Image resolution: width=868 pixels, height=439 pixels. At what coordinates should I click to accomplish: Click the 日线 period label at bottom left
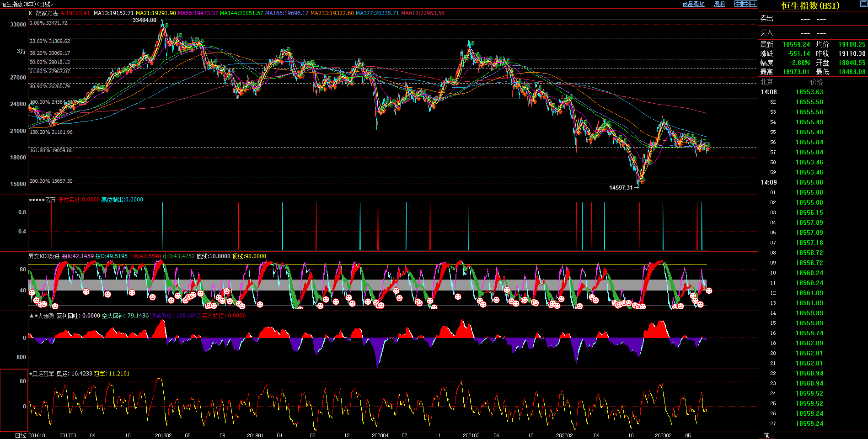20,435
